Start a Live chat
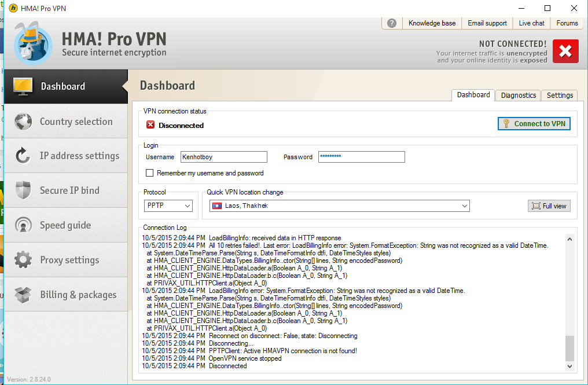 pos(531,23)
